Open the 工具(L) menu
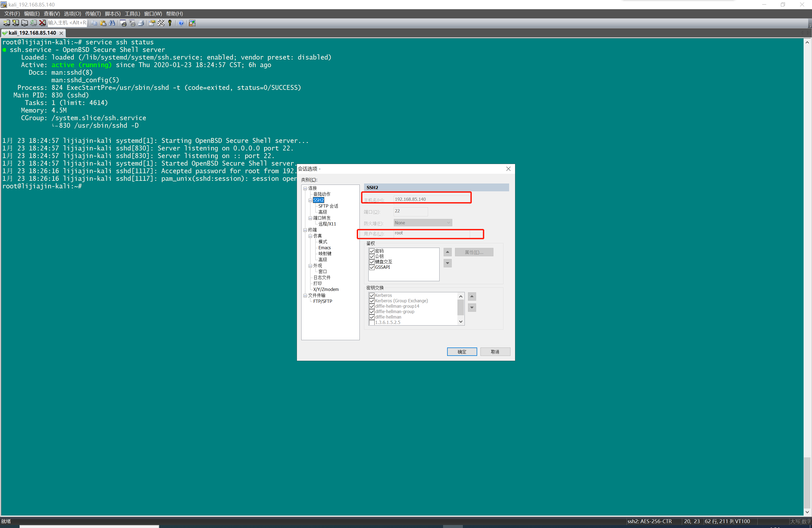The image size is (812, 528). (x=132, y=14)
